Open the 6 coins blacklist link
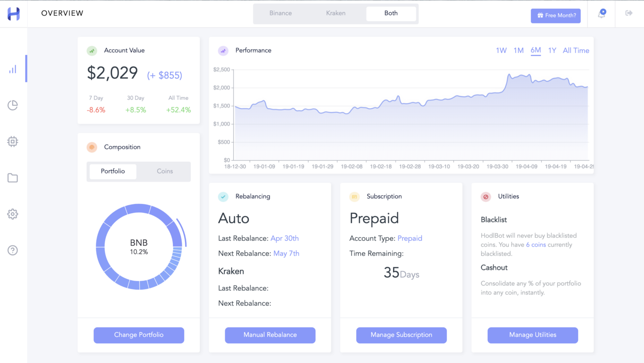The width and height of the screenshot is (644, 363). tap(536, 245)
